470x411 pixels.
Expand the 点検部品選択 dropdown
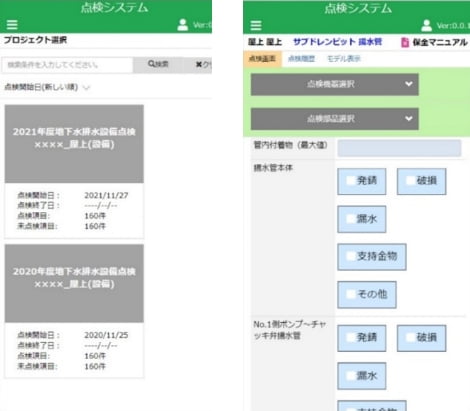click(x=335, y=119)
